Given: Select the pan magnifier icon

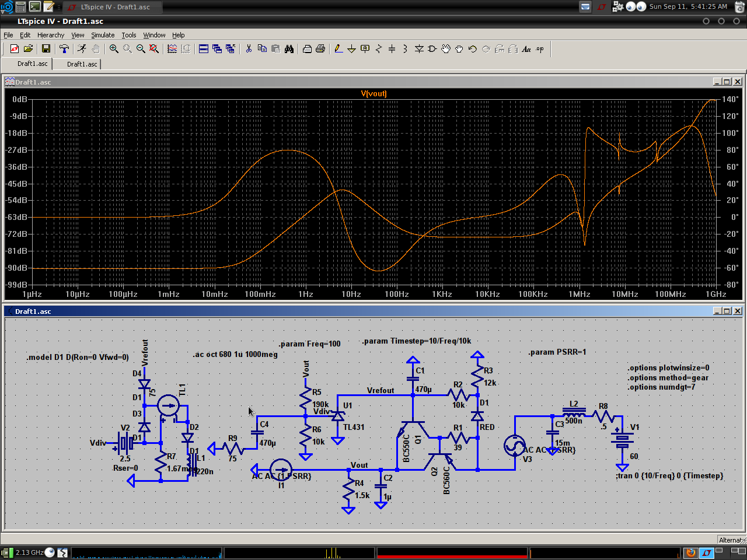Looking at the screenshot, I should tap(127, 49).
